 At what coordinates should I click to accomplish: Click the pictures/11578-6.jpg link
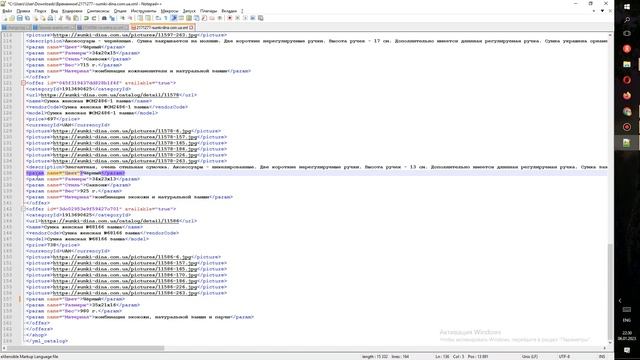pyautogui.click(x=122, y=131)
